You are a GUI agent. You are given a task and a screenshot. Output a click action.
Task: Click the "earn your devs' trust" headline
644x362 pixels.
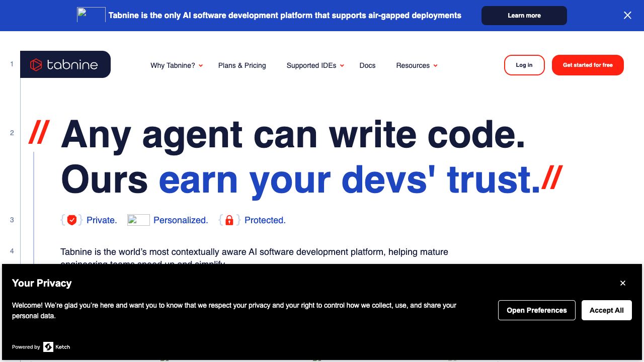pyautogui.click(x=349, y=180)
